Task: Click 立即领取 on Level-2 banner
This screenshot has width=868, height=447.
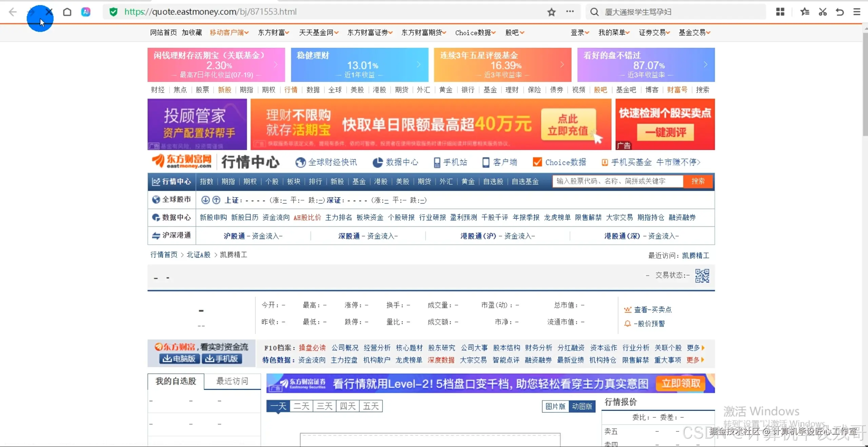Action: pyautogui.click(x=681, y=384)
